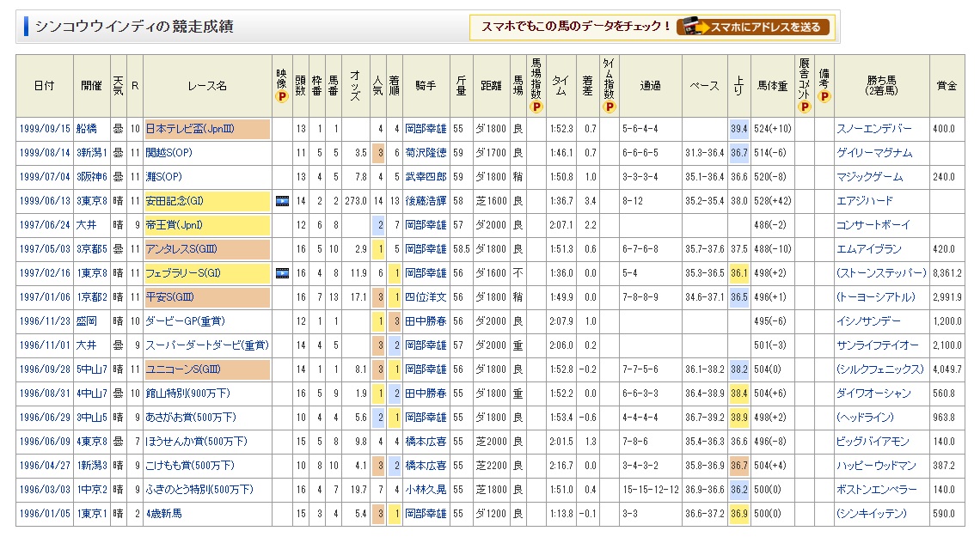Click the P icon under タイム指数 header
This screenshot has height=537, width=980.
click(609, 107)
